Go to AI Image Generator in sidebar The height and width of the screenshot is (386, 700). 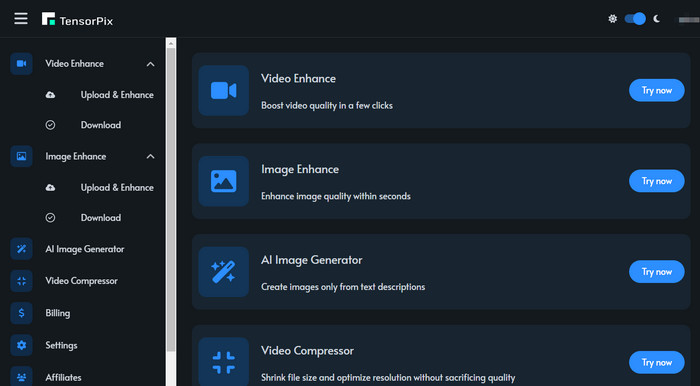click(85, 249)
